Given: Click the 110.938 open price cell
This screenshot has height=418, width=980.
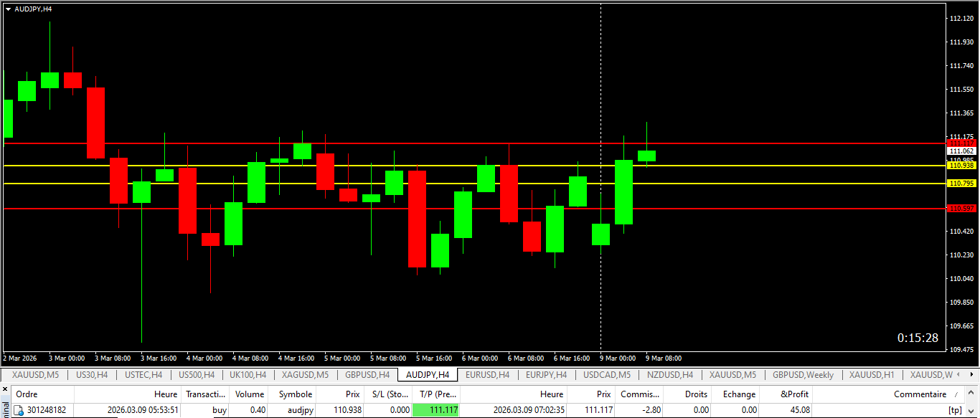Looking at the screenshot, I should pyautogui.click(x=347, y=410).
